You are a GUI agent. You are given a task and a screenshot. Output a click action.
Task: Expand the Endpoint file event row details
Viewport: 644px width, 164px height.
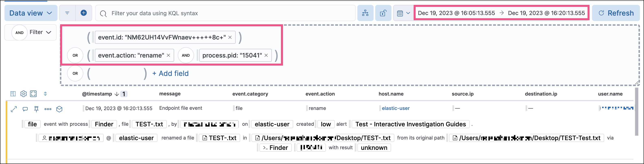click(x=14, y=109)
